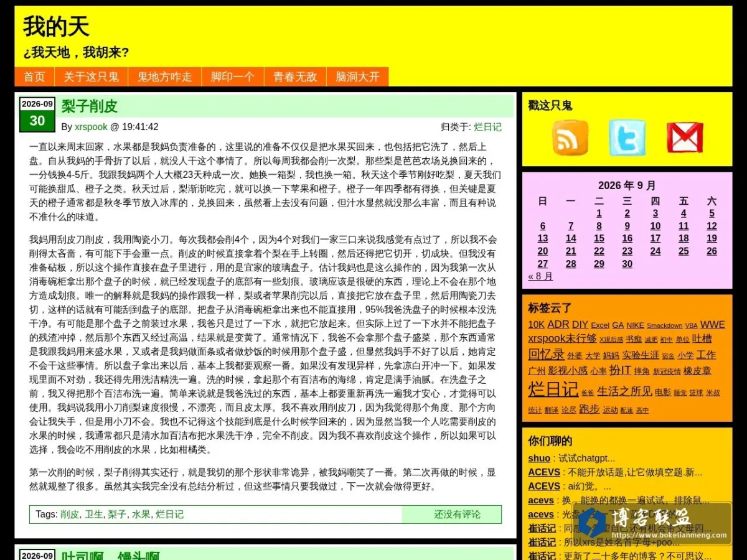This screenshot has width=747, height=560.
Task: Open the 关于这只鬼 menu item
Action: (x=92, y=77)
